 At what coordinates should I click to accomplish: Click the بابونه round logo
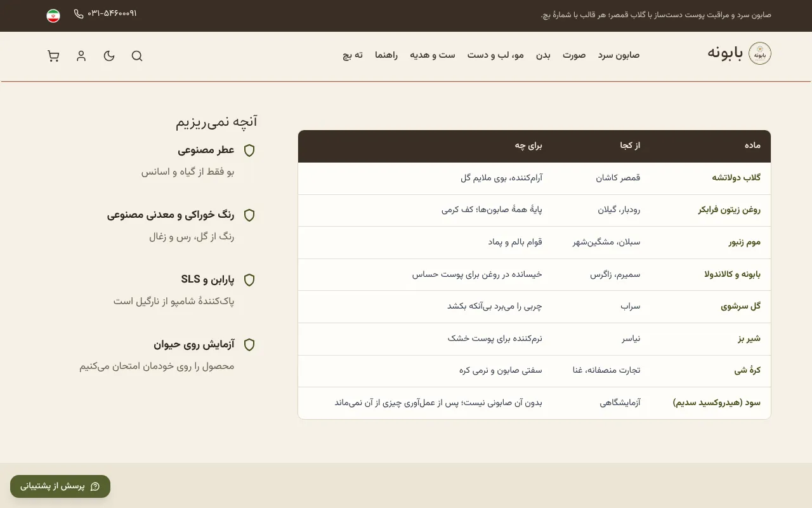[760, 53]
